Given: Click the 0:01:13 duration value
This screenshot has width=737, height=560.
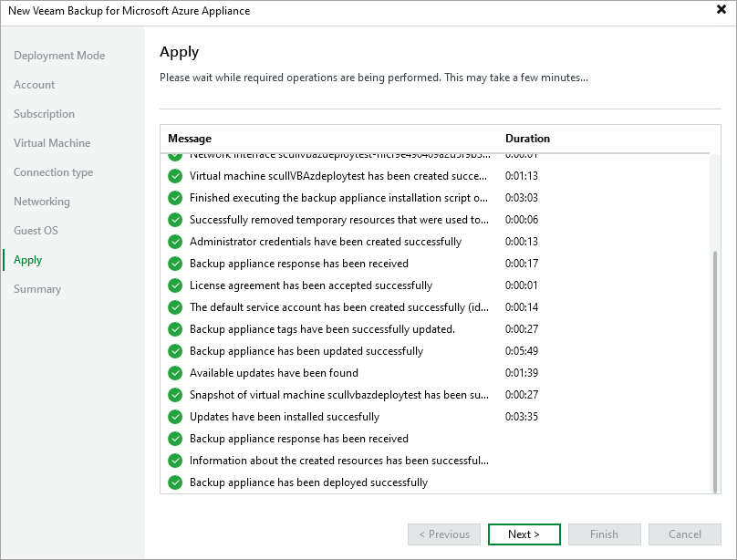Looking at the screenshot, I should (x=522, y=176).
